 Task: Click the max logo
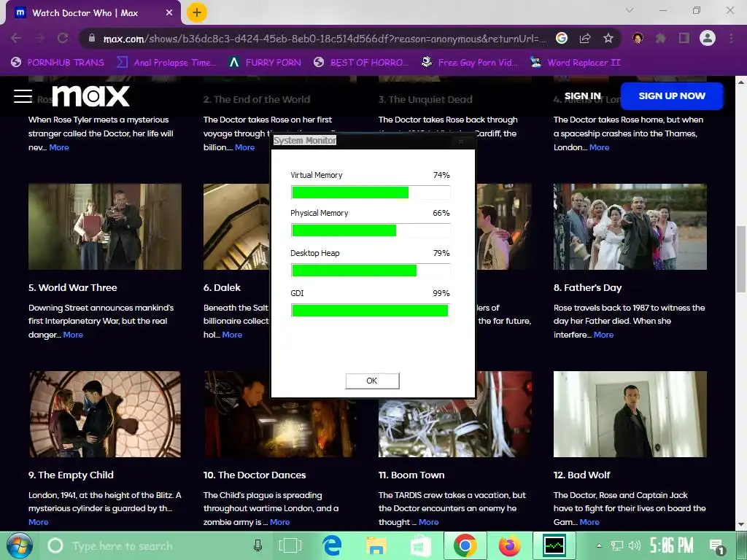pos(90,96)
